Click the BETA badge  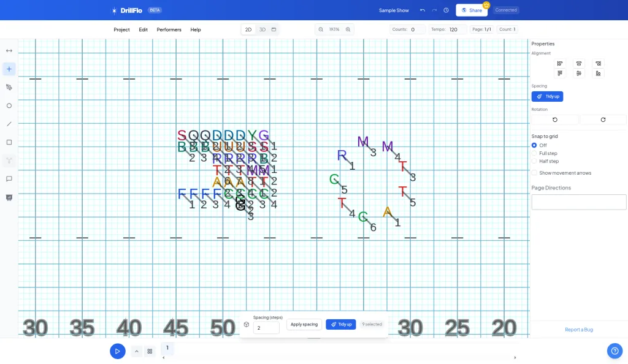coord(155,10)
